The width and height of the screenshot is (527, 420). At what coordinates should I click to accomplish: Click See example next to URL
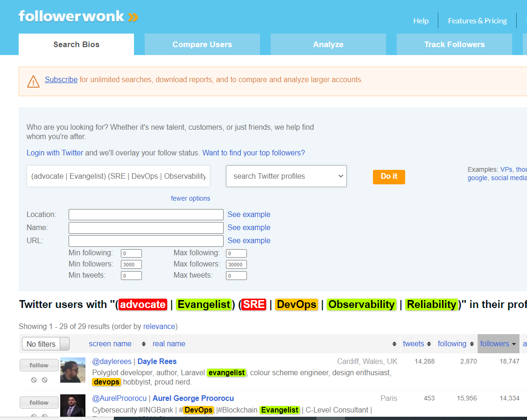249,241
